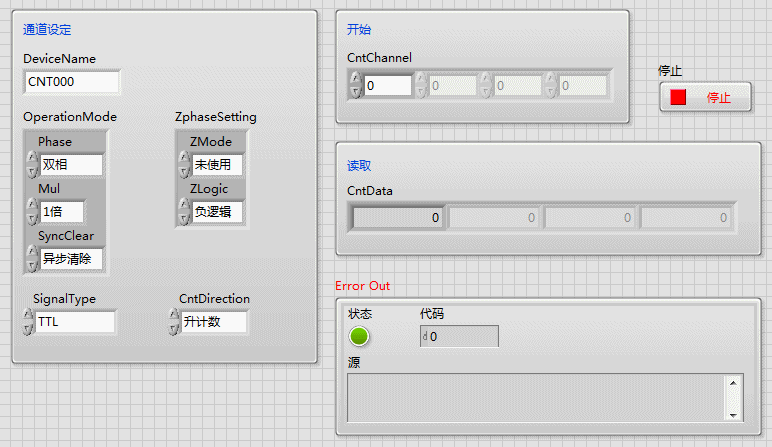
Task: Open the SignalType selector showing TTL
Action: tap(75, 322)
